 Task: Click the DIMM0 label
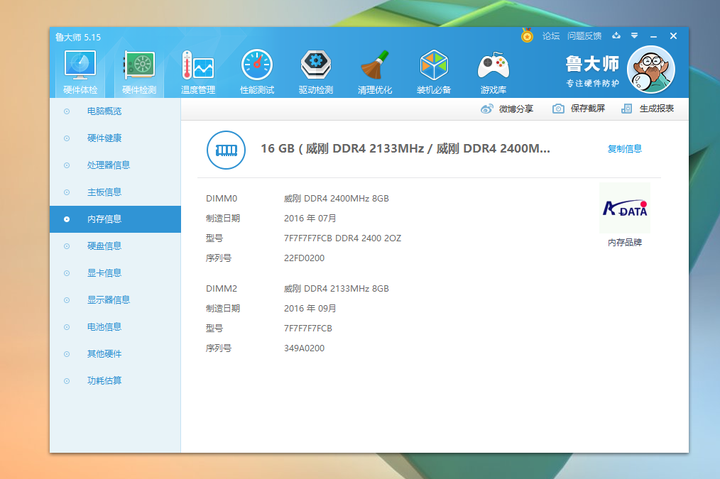[x=221, y=198]
